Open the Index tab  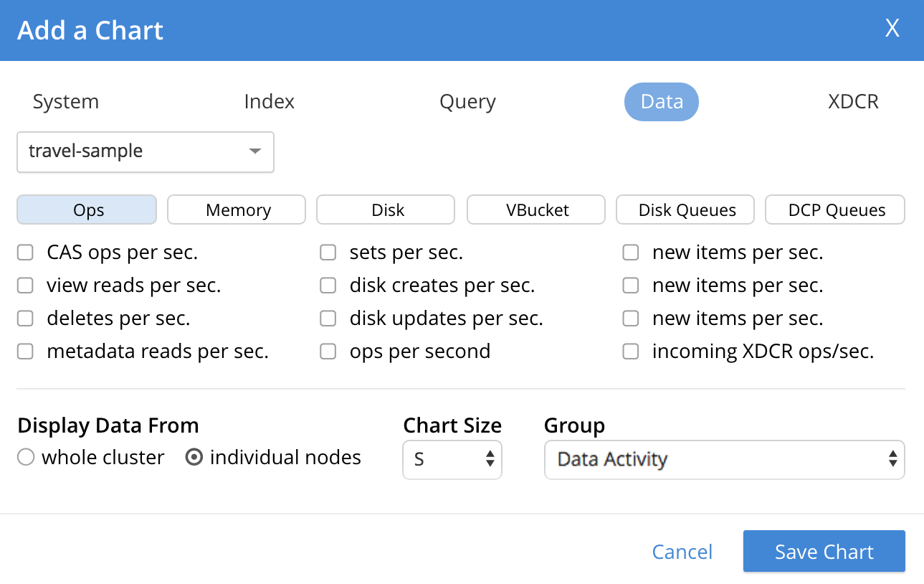269,102
